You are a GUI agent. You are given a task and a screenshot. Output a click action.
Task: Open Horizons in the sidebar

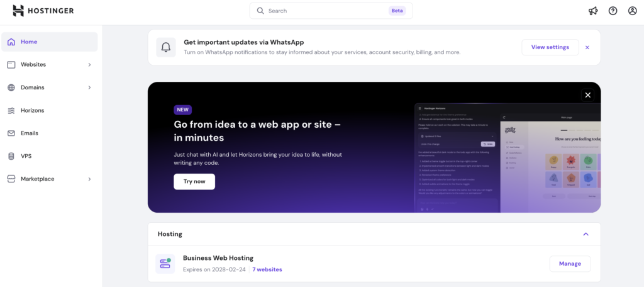pyautogui.click(x=50, y=111)
